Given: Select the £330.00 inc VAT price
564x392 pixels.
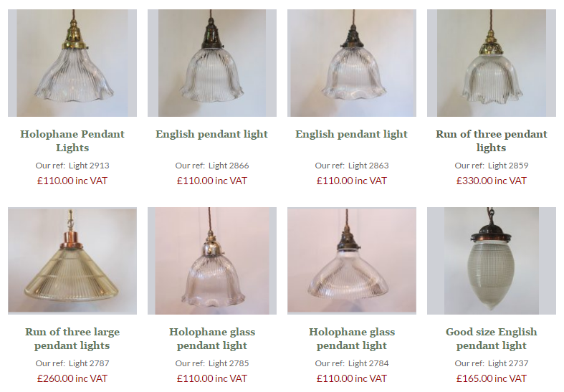Looking at the screenshot, I should [492, 181].
